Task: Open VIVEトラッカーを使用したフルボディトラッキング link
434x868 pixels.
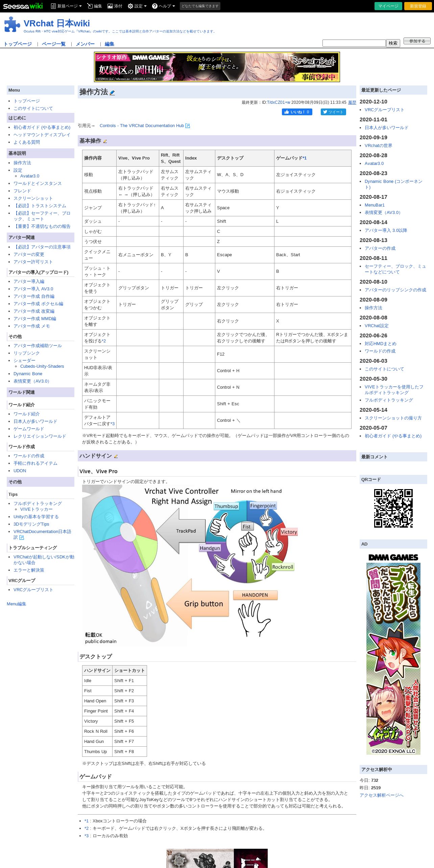Action: (394, 390)
